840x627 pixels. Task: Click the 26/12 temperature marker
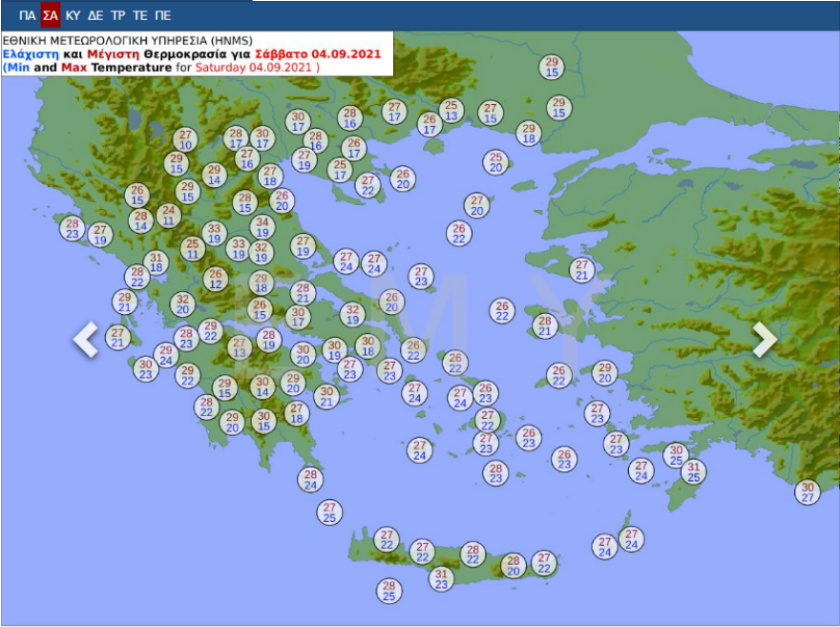pos(216,280)
